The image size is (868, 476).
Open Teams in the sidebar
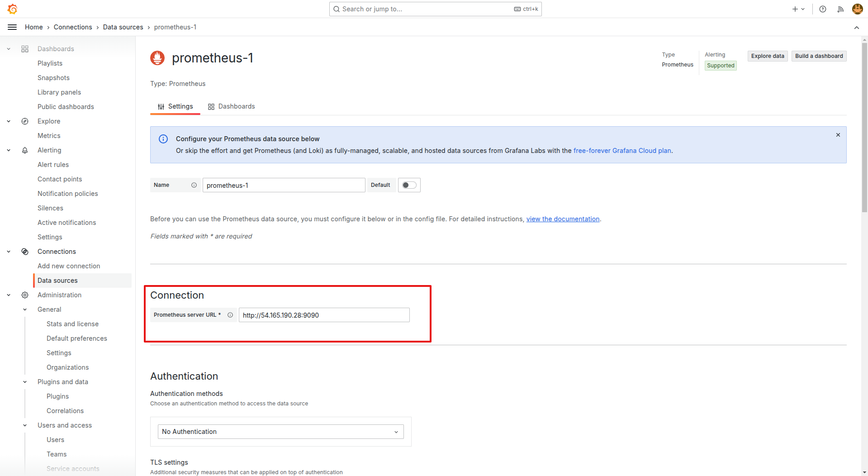pyautogui.click(x=57, y=454)
